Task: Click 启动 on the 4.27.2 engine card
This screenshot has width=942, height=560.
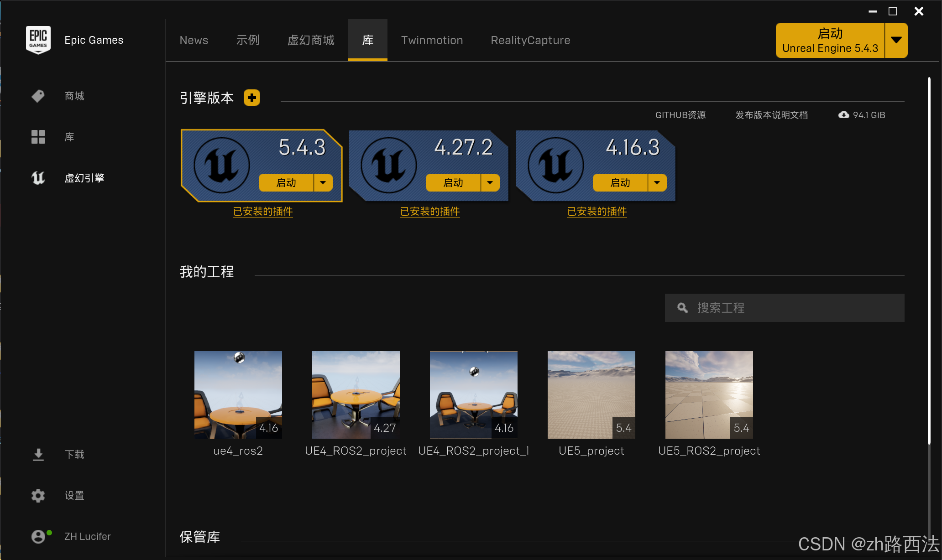Action: coord(453,182)
